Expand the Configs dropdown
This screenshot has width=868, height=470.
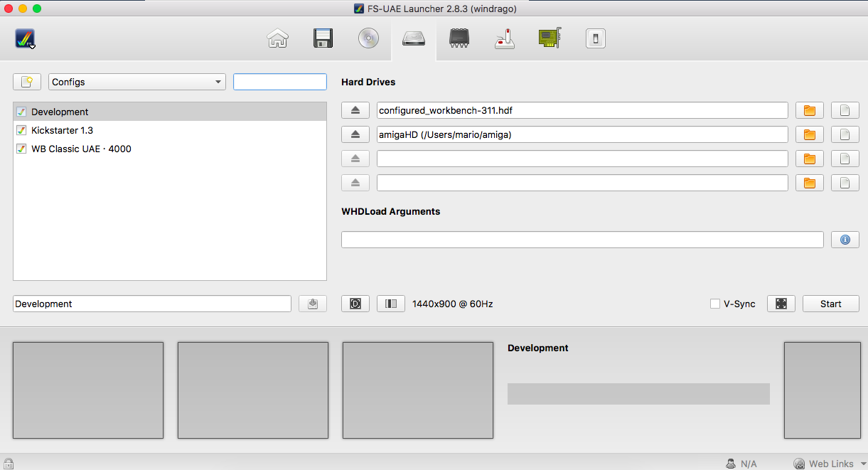[x=137, y=82]
